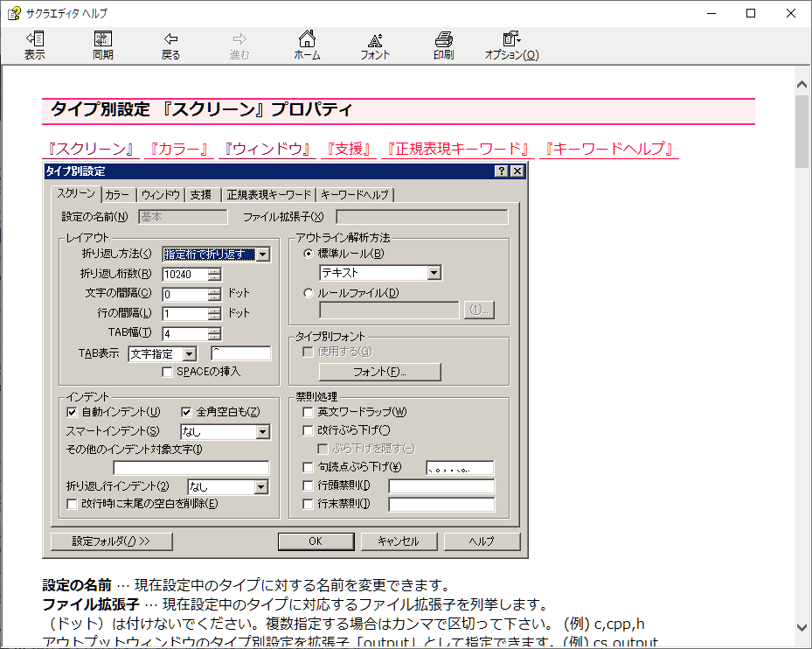The image size is (812, 649).
Task: Click the 設定の名前 field showing 基本
Action: tap(183, 217)
